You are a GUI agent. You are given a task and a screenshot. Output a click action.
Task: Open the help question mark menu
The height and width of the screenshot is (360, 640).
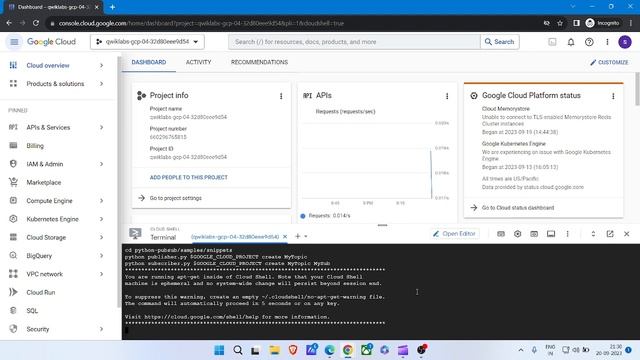(589, 42)
